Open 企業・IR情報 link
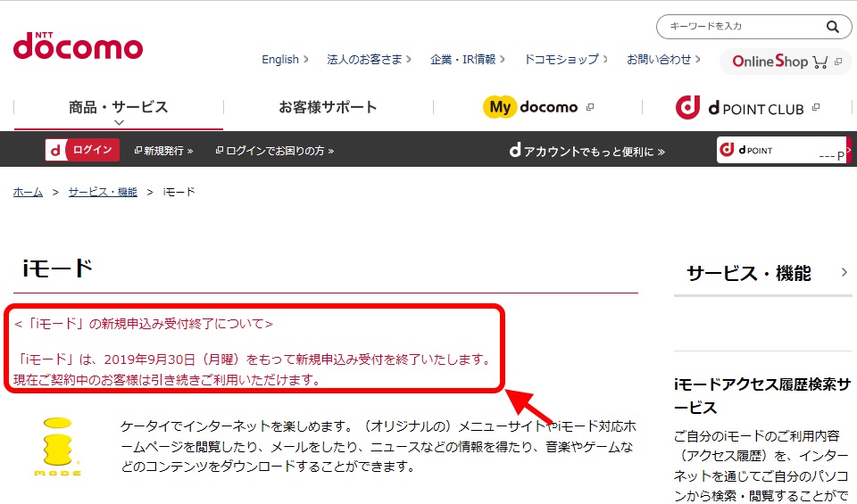This screenshot has width=857, height=504. point(467,59)
